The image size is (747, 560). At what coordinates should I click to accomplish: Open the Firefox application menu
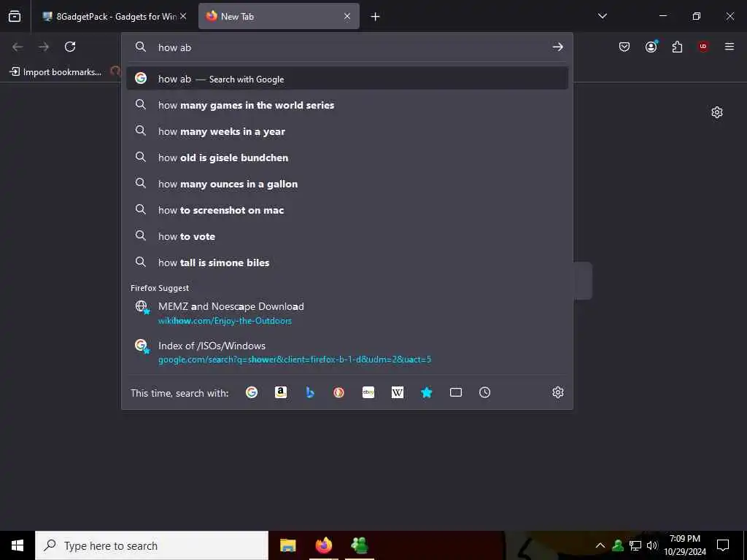coord(729,47)
